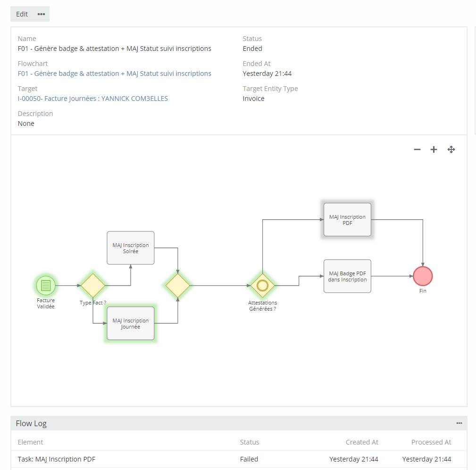
Task: Select the red Fin end event
Action: (x=423, y=276)
